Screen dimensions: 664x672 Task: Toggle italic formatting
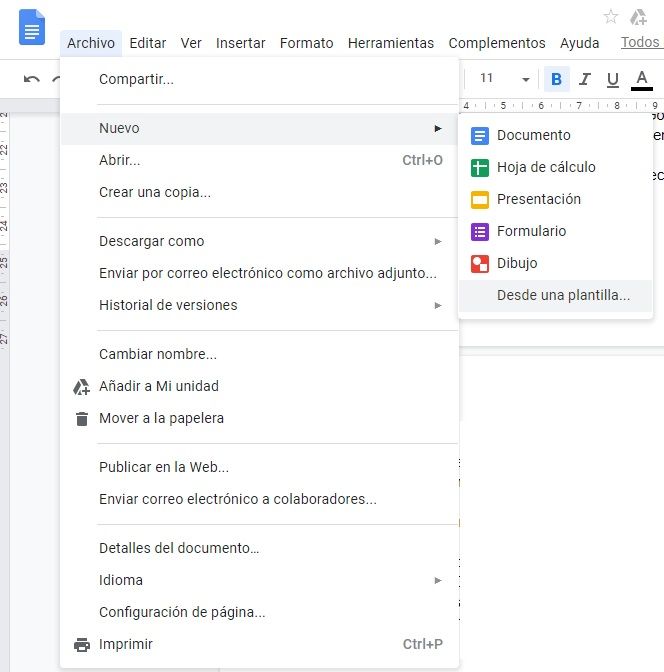pos(585,79)
